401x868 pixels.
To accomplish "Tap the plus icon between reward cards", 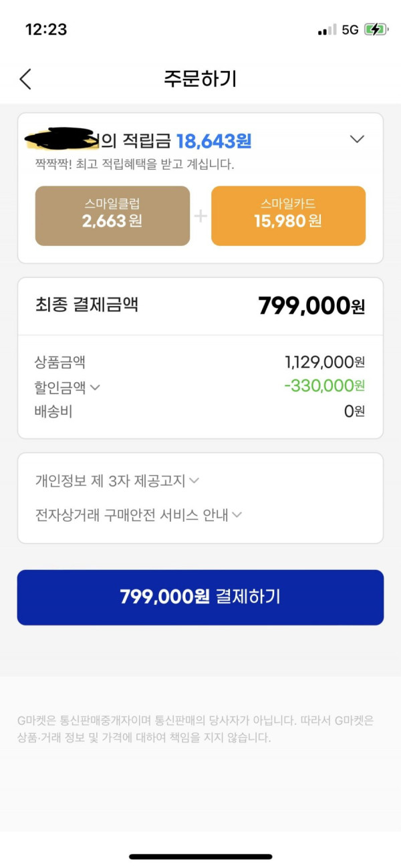I will point(200,216).
